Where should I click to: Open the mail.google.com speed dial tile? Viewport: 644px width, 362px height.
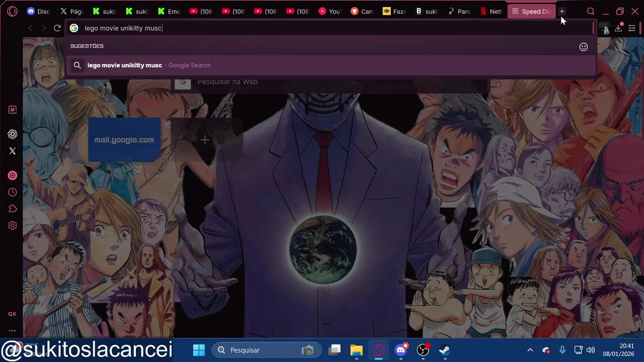124,140
